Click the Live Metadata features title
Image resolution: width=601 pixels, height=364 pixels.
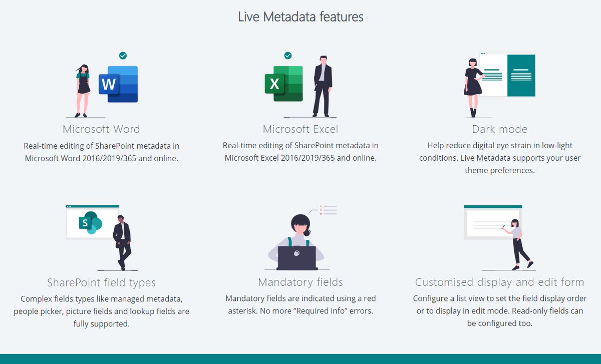300,17
